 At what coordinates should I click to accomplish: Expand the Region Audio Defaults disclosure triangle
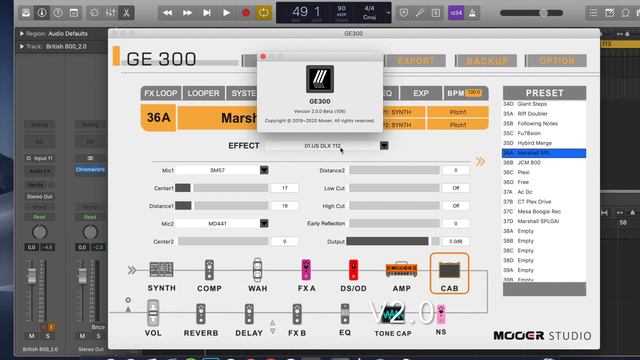click(x=22, y=33)
